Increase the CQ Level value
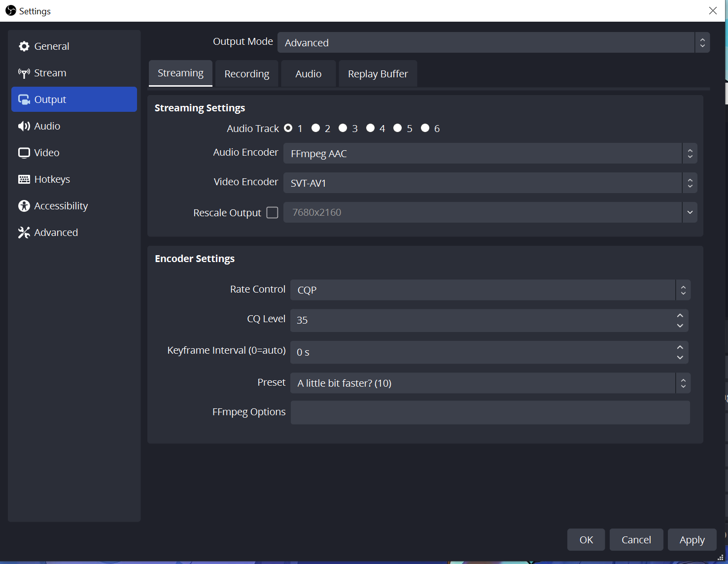728x564 pixels. [680, 315]
